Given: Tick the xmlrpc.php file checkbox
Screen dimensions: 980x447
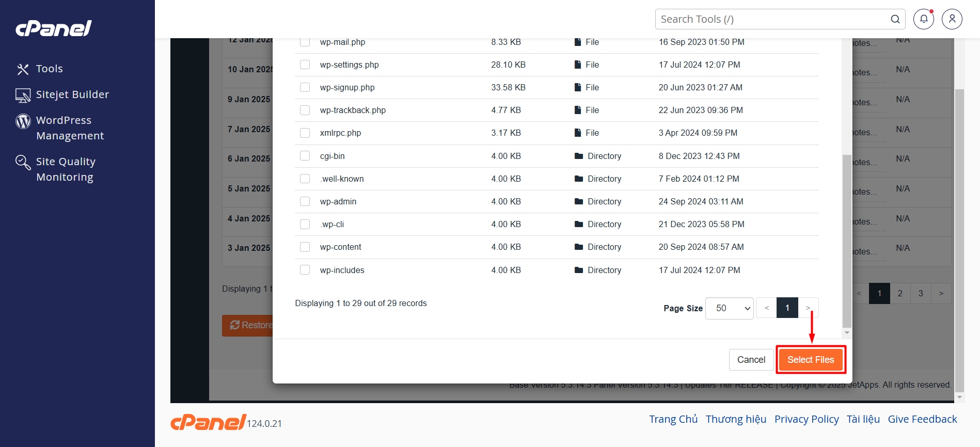Looking at the screenshot, I should point(305,133).
